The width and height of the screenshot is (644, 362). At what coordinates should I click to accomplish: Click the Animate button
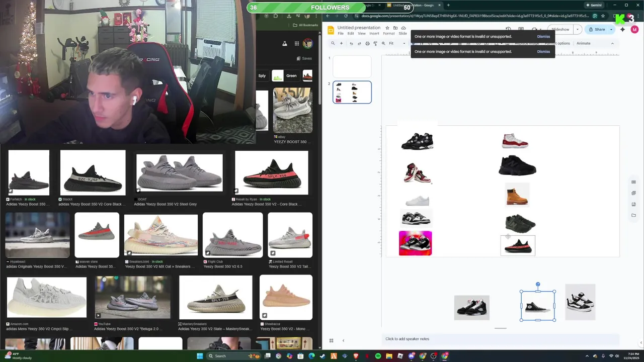tap(584, 43)
